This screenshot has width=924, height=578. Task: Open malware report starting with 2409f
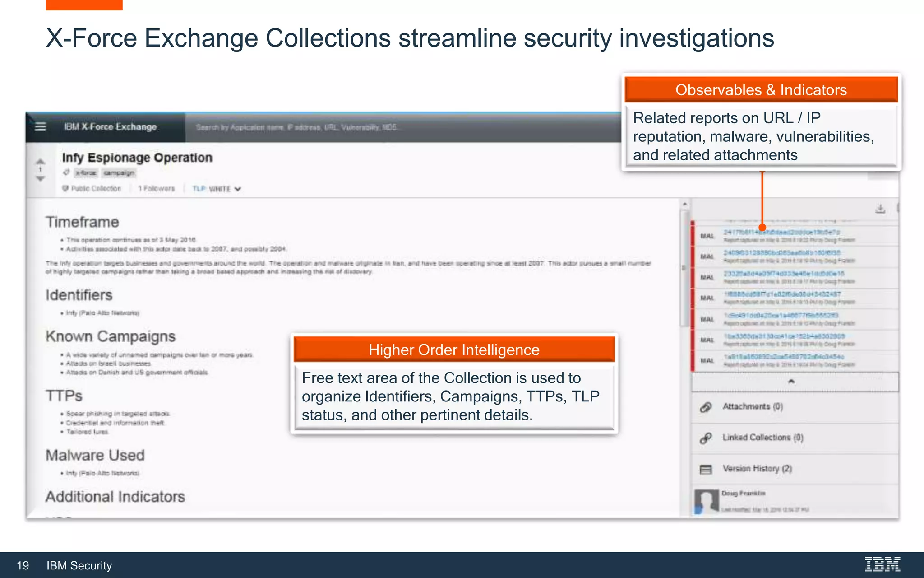coord(782,253)
